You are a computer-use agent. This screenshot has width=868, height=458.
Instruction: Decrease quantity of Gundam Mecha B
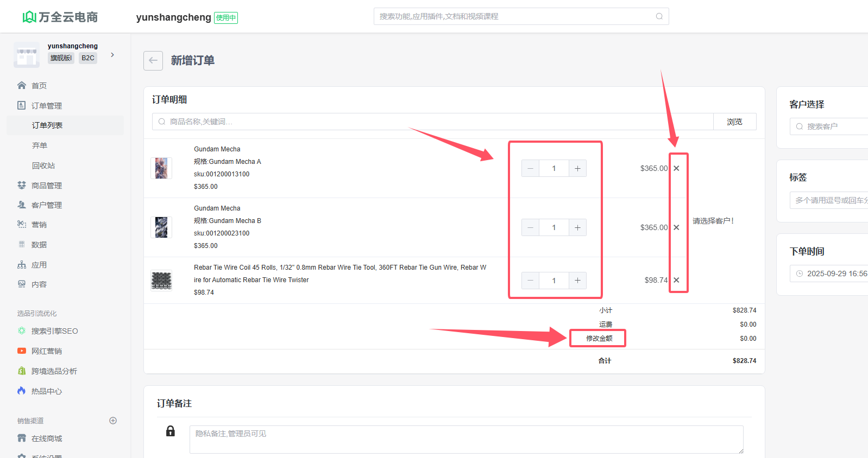[530, 227]
